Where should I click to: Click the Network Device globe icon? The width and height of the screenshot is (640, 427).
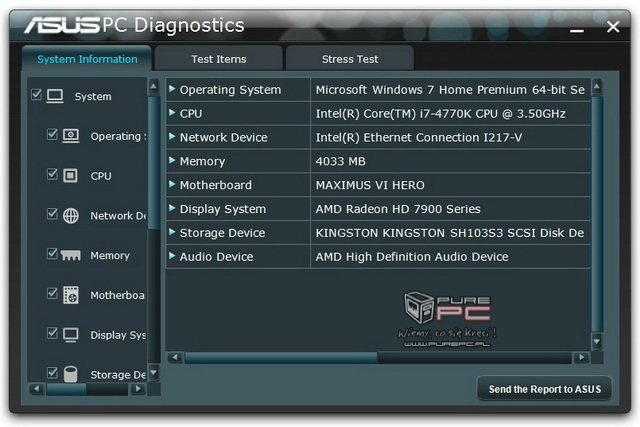(71, 216)
